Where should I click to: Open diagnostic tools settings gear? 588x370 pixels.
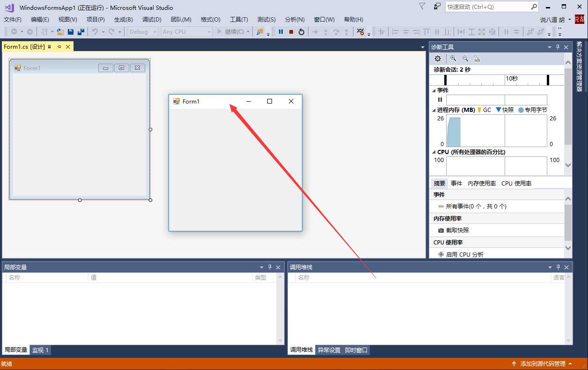pyautogui.click(x=438, y=59)
